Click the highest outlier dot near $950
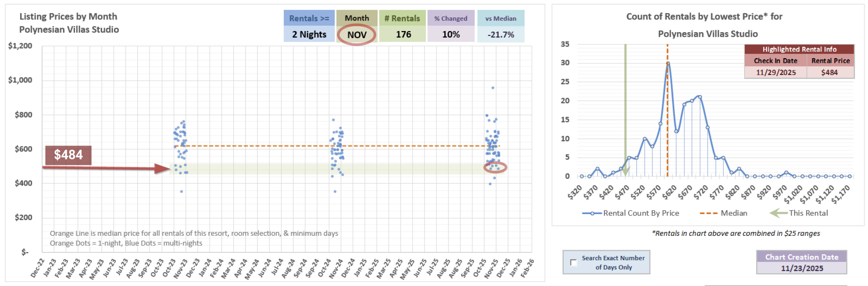 pos(493,88)
